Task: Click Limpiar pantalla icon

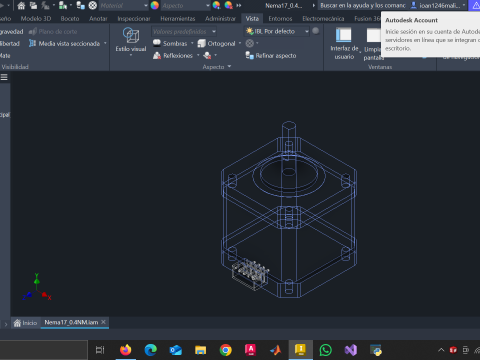Action: [x=373, y=35]
